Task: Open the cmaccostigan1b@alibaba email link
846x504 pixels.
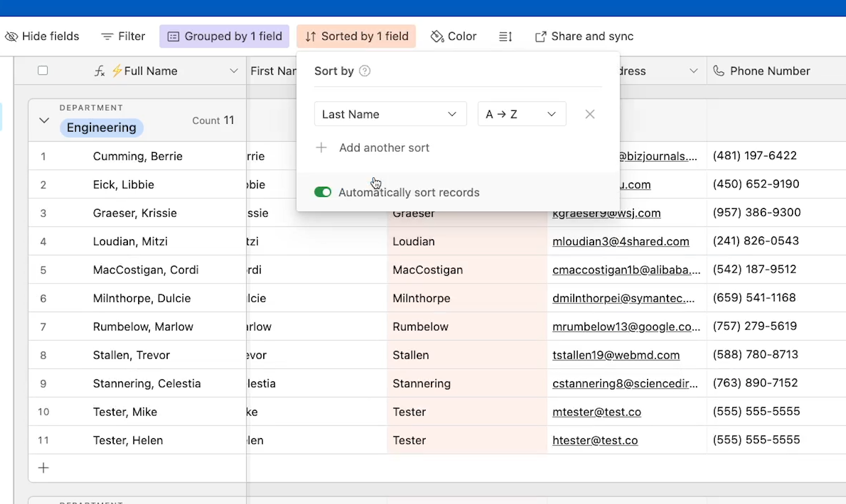Action: tap(627, 270)
